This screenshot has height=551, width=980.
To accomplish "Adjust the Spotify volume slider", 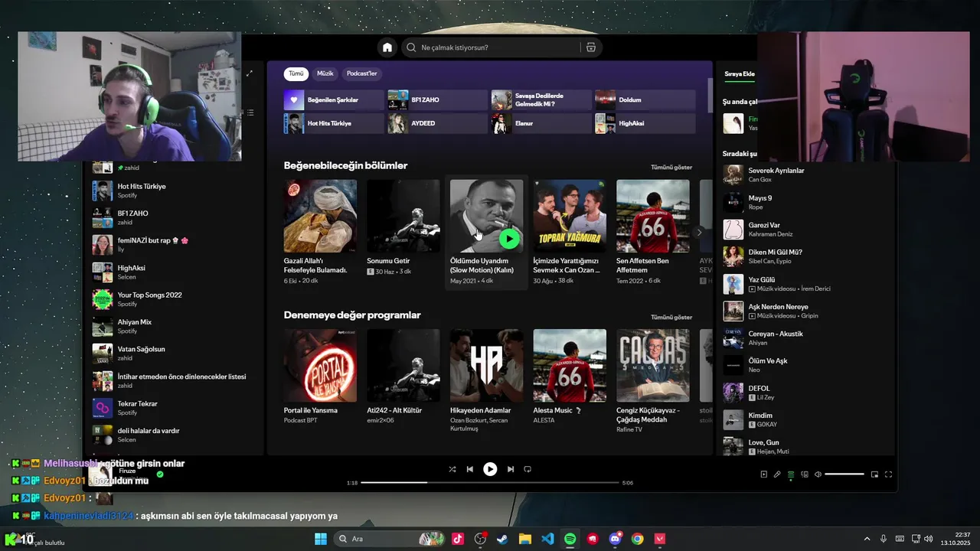I will click(x=844, y=474).
